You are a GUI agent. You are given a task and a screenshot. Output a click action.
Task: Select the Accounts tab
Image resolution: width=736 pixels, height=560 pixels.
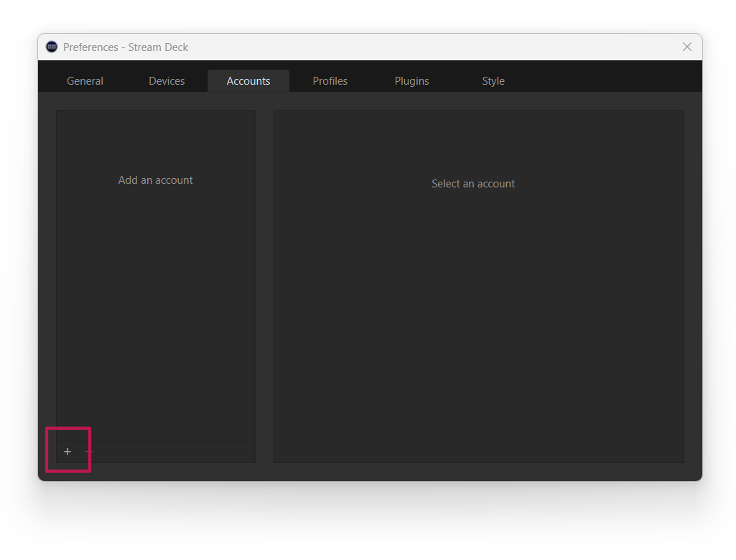click(x=248, y=80)
